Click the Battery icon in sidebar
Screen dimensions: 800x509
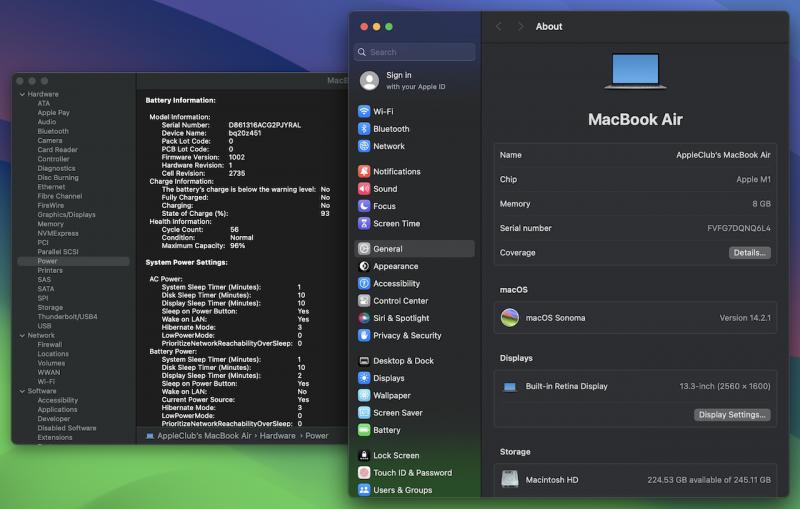point(365,430)
